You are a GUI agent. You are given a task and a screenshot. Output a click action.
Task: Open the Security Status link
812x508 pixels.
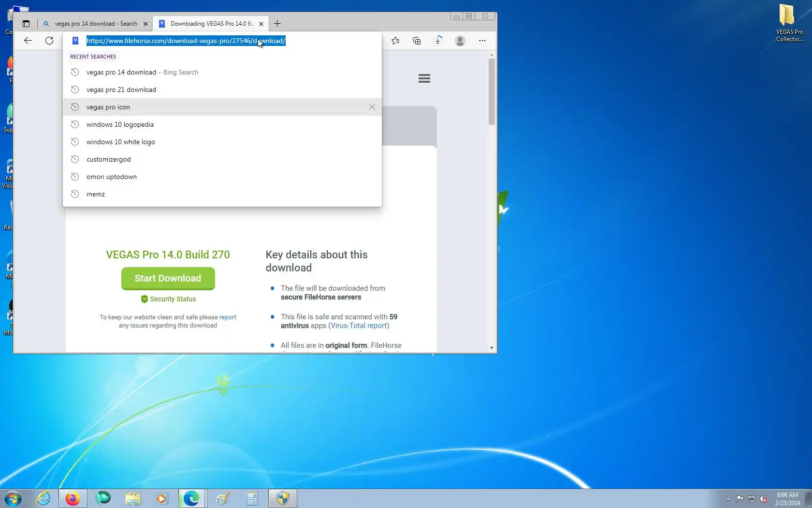(x=168, y=299)
